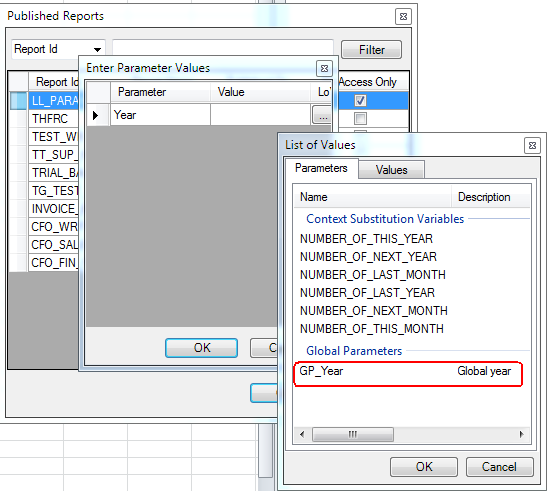Click the Filter button in Published Reports
The width and height of the screenshot is (556, 491).
pos(371,50)
